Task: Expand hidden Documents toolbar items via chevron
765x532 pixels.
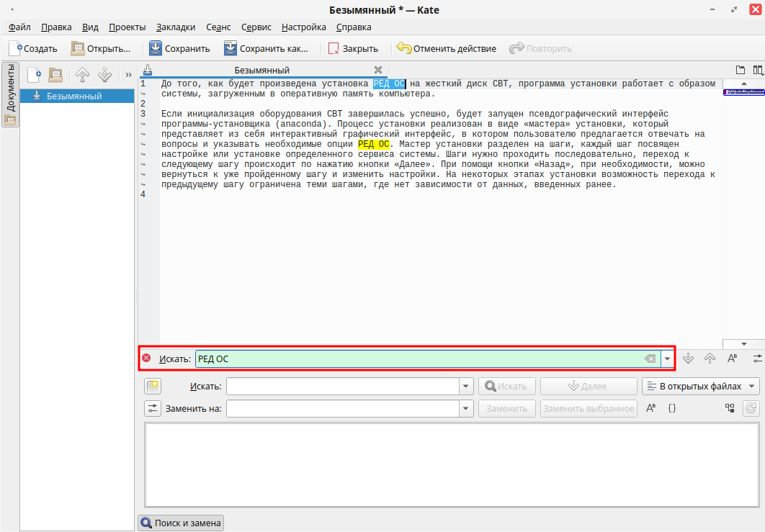Action: pyautogui.click(x=128, y=74)
